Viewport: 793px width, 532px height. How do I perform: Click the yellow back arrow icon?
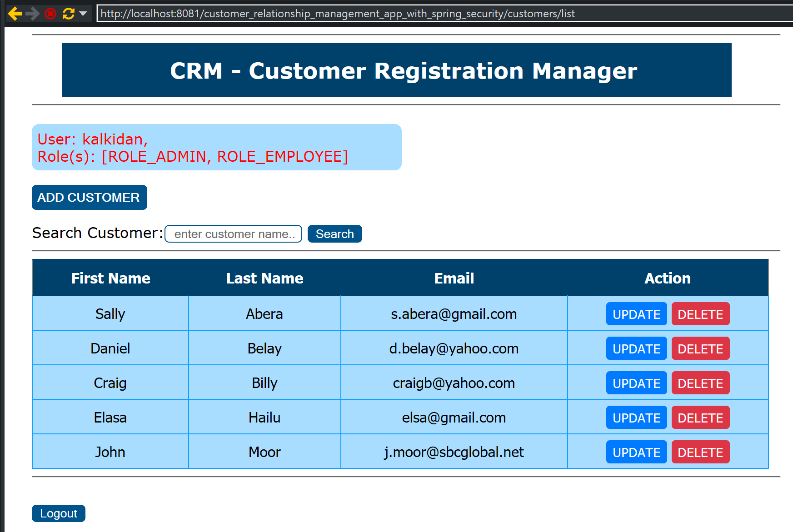coord(15,14)
